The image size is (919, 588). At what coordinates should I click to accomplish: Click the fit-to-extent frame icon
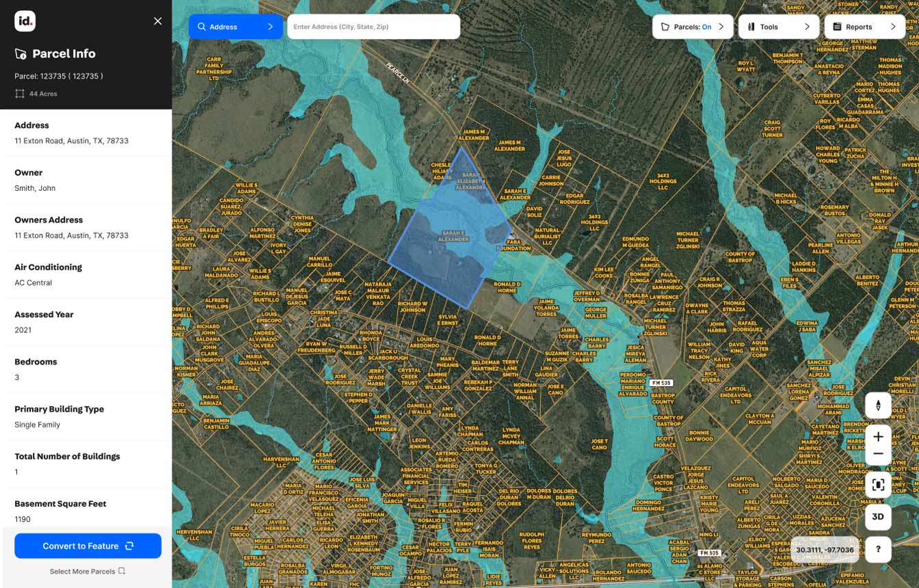tap(879, 485)
